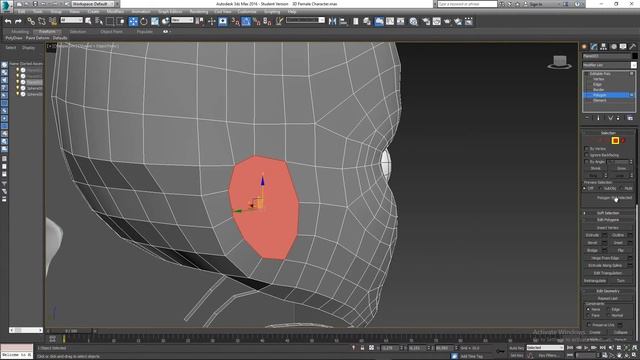Click the Insert Vertex button
The image size is (640, 360).
tap(608, 227)
